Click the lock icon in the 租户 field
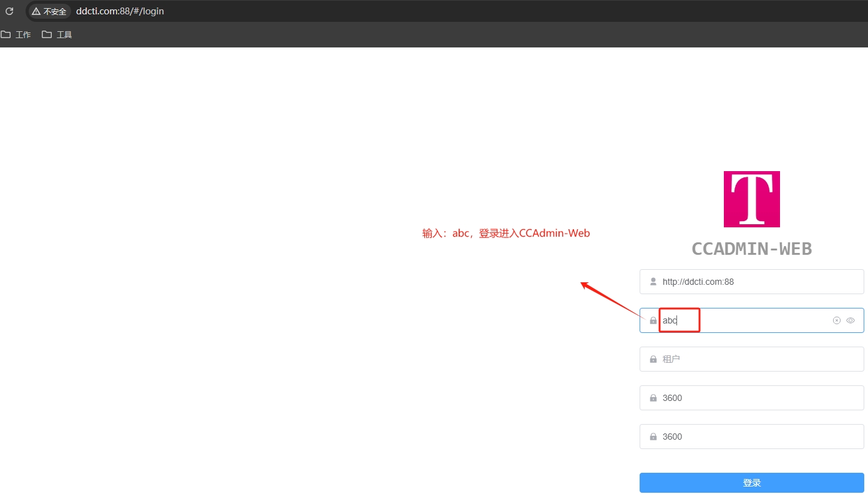Viewport: 868px width, 499px height. [653, 358]
